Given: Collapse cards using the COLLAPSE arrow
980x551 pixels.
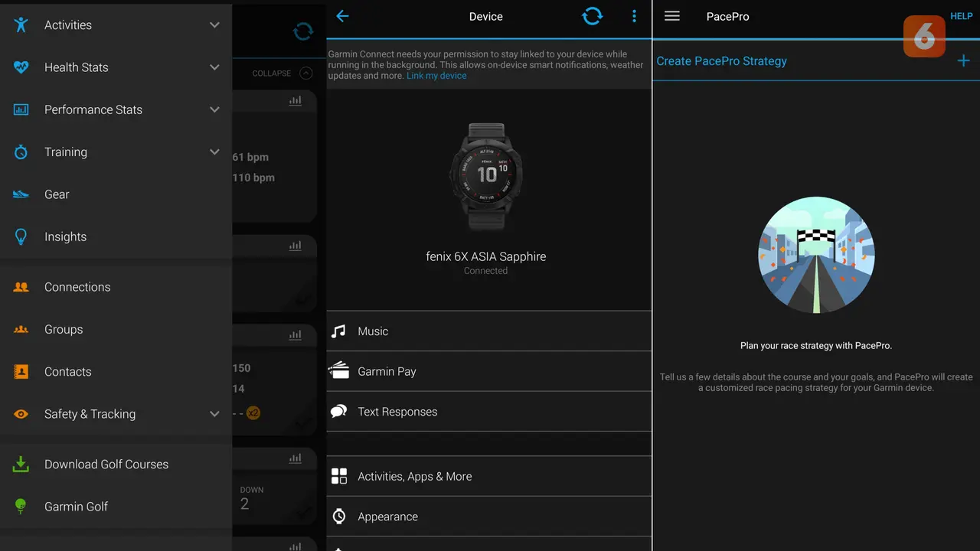Looking at the screenshot, I should click(306, 73).
